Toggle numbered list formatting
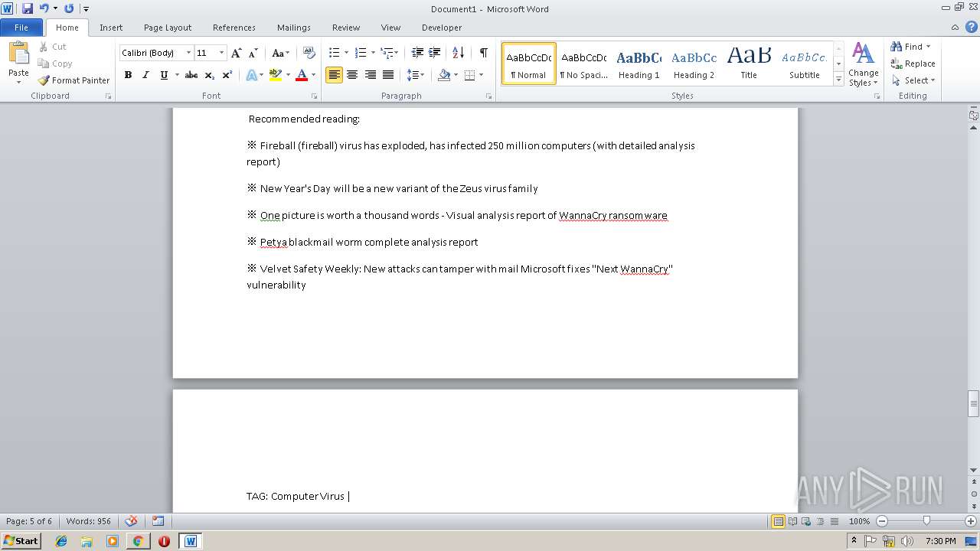Viewport: 980px width, 551px height. coord(361,53)
